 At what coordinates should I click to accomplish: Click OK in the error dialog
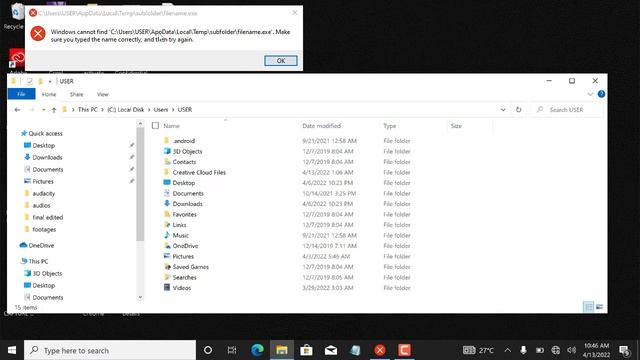(x=281, y=61)
